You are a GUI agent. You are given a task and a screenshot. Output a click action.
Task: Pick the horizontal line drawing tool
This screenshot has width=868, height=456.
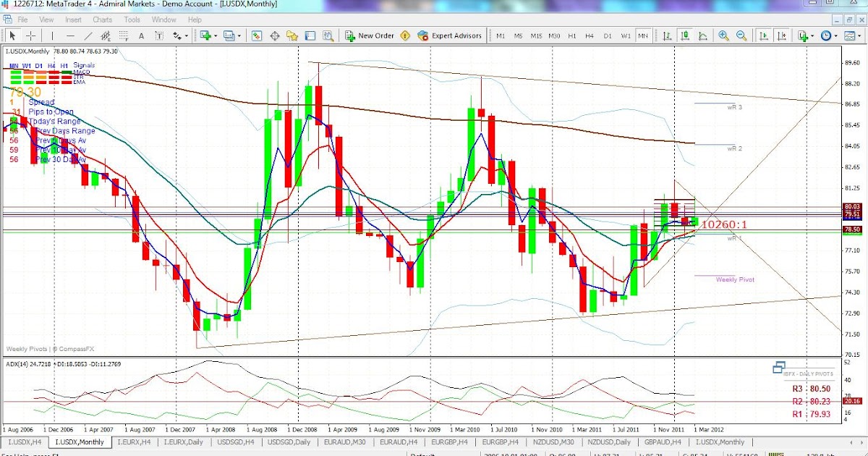[x=70, y=35]
